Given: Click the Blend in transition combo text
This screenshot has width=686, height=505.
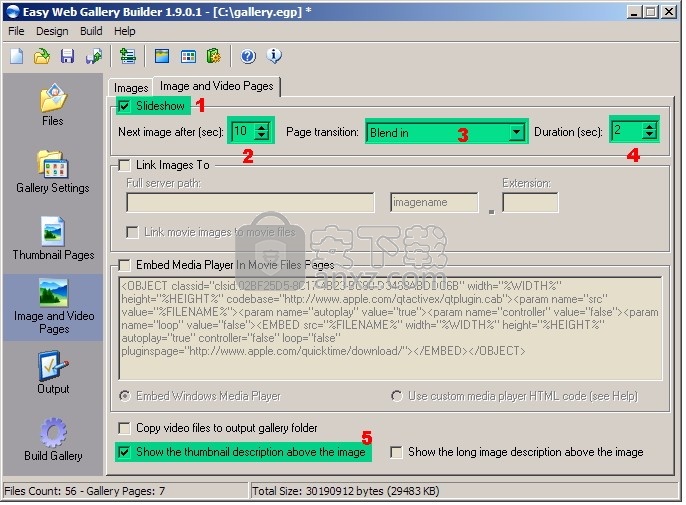Looking at the screenshot, I should pos(389,133).
